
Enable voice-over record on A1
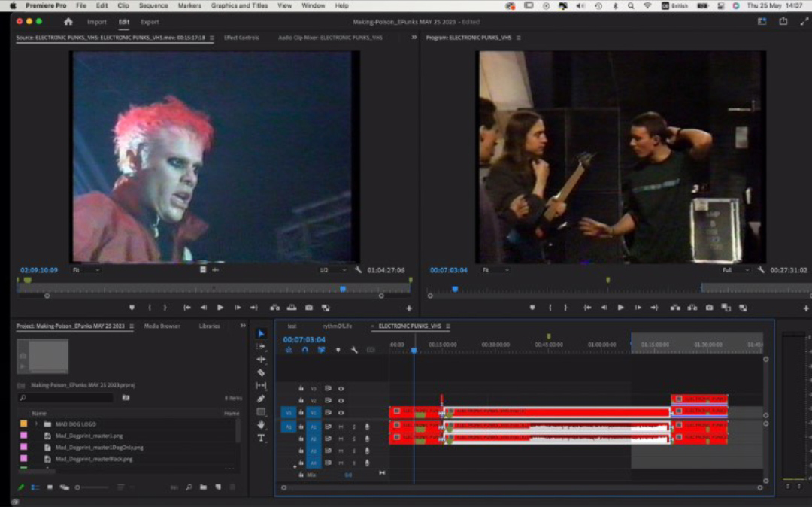point(367,427)
